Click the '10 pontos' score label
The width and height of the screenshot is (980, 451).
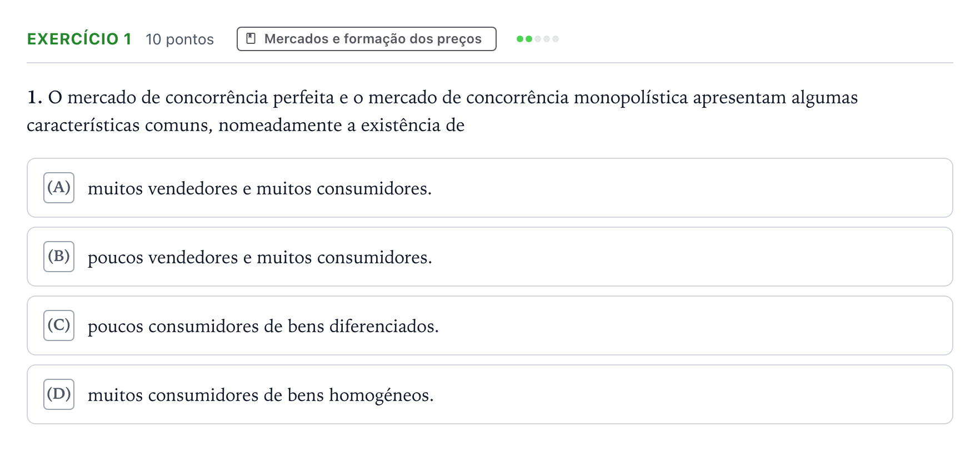179,39
